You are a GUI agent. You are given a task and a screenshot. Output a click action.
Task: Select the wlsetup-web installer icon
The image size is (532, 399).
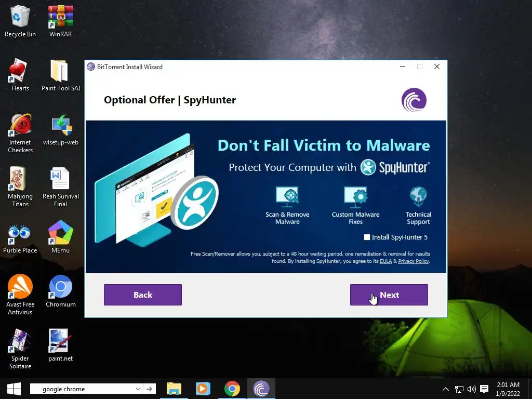(x=61, y=129)
